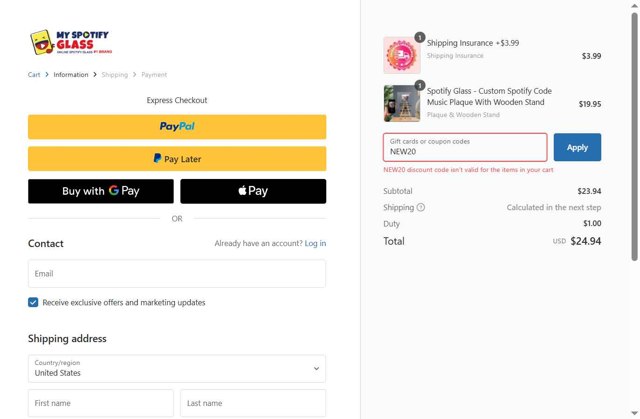Click the total price $24.94
Viewport: 640px width, 419px height.
tap(586, 241)
